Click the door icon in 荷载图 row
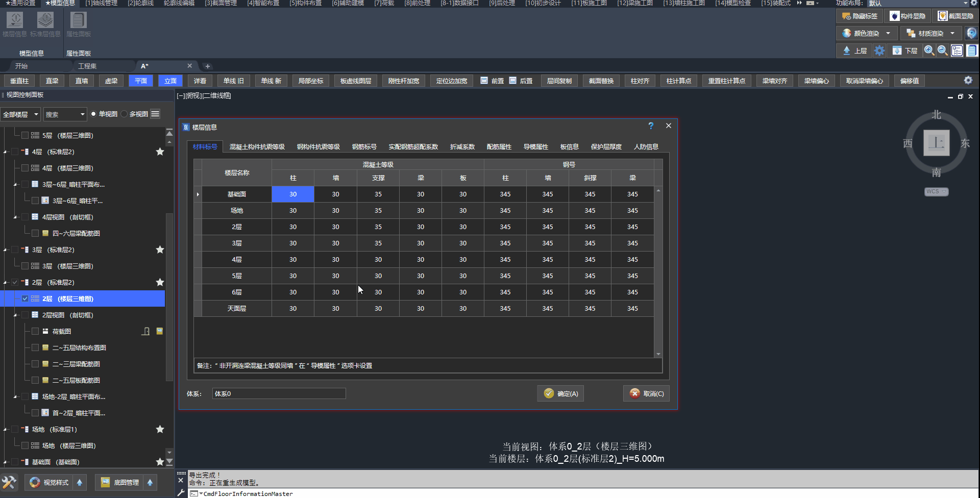Screen dimensions: 980x498 (x=145, y=331)
